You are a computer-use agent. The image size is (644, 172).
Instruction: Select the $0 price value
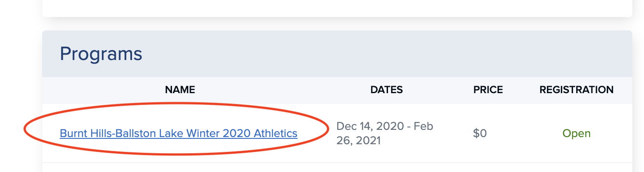point(480,133)
